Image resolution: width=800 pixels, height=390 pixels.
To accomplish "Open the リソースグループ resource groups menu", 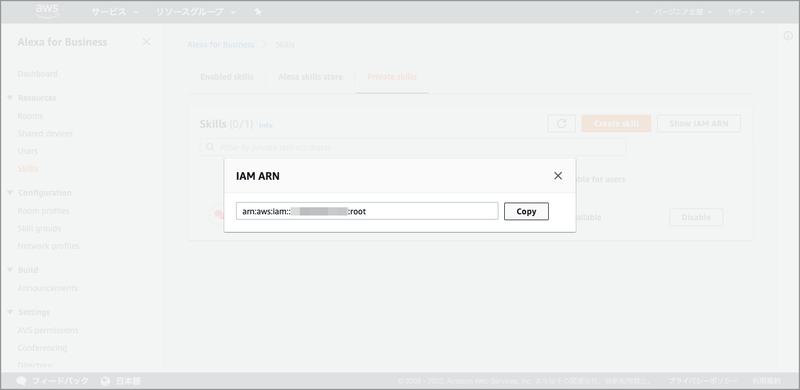I will click(x=196, y=12).
